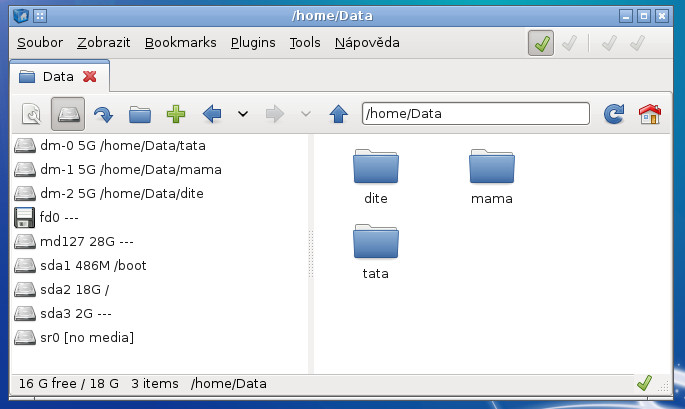Image resolution: width=685 pixels, height=409 pixels.
Task: Click the blue curved arrow toolbar icon
Action: click(104, 114)
